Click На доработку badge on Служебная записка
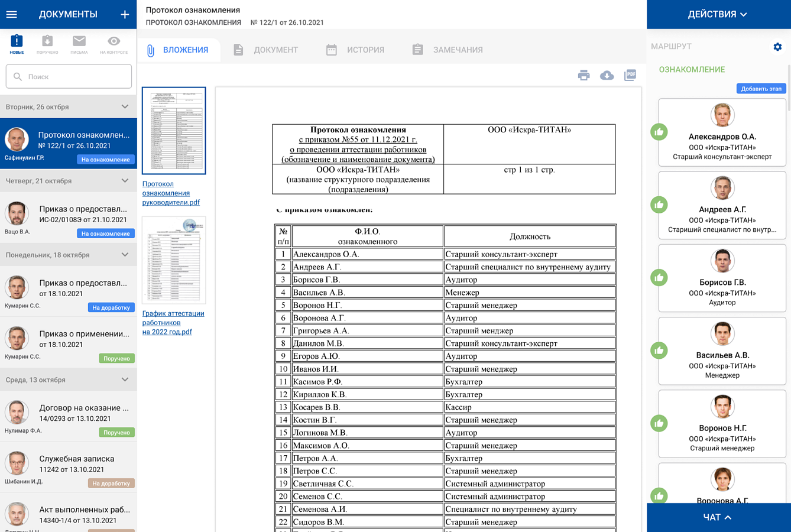 click(x=111, y=483)
